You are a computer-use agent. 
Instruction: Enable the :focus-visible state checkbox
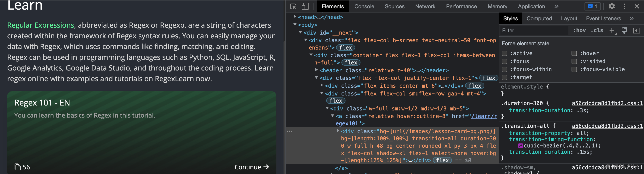[574, 69]
